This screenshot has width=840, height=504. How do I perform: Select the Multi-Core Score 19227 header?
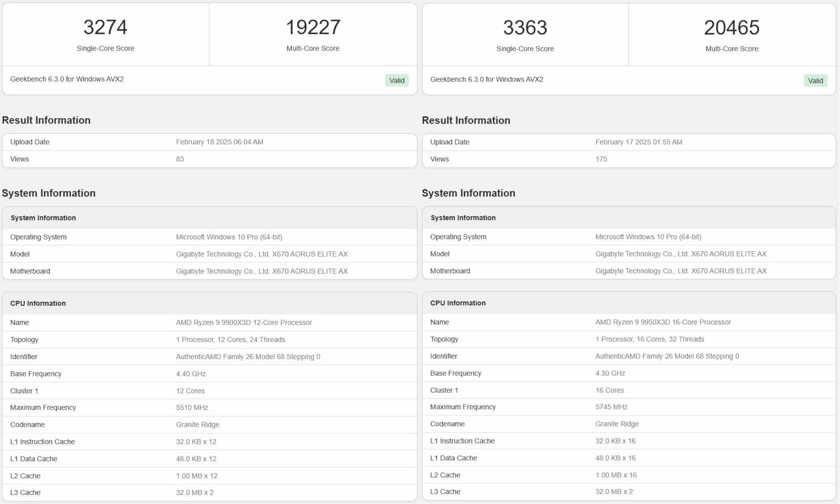click(312, 27)
